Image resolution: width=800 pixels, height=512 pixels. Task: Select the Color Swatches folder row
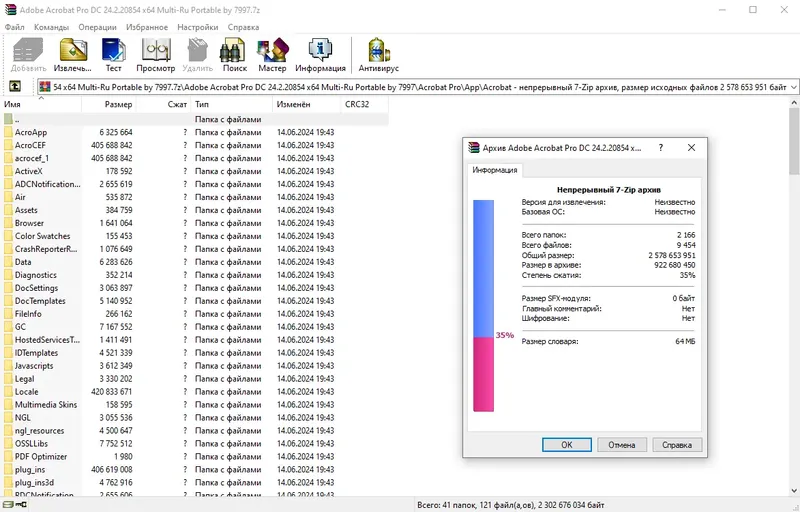click(x=194, y=236)
